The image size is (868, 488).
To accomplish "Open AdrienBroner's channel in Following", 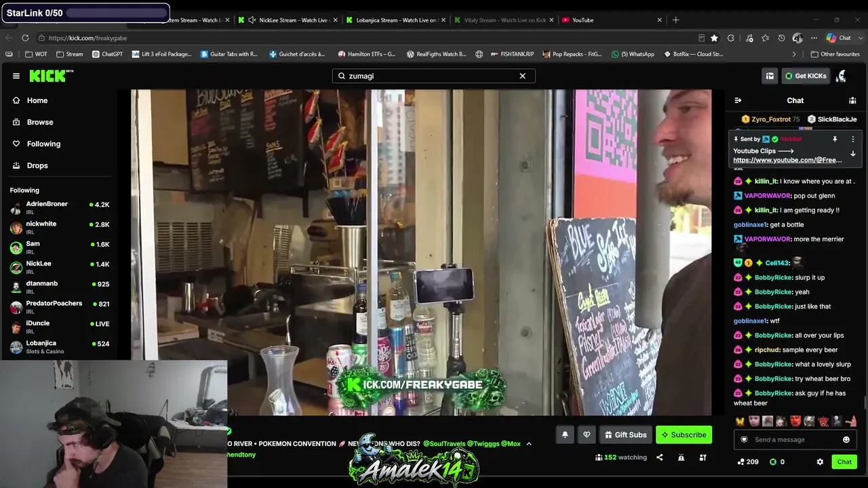I will (x=59, y=207).
